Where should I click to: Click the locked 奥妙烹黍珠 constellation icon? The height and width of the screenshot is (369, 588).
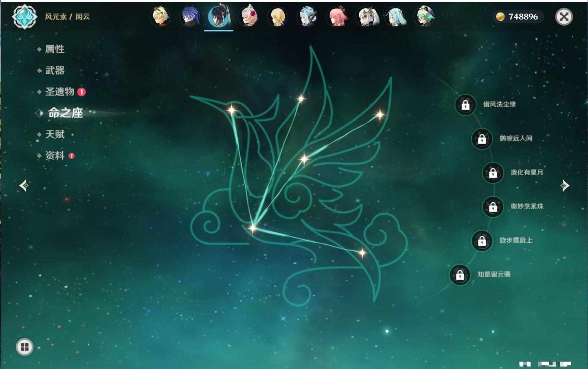pyautogui.click(x=493, y=207)
